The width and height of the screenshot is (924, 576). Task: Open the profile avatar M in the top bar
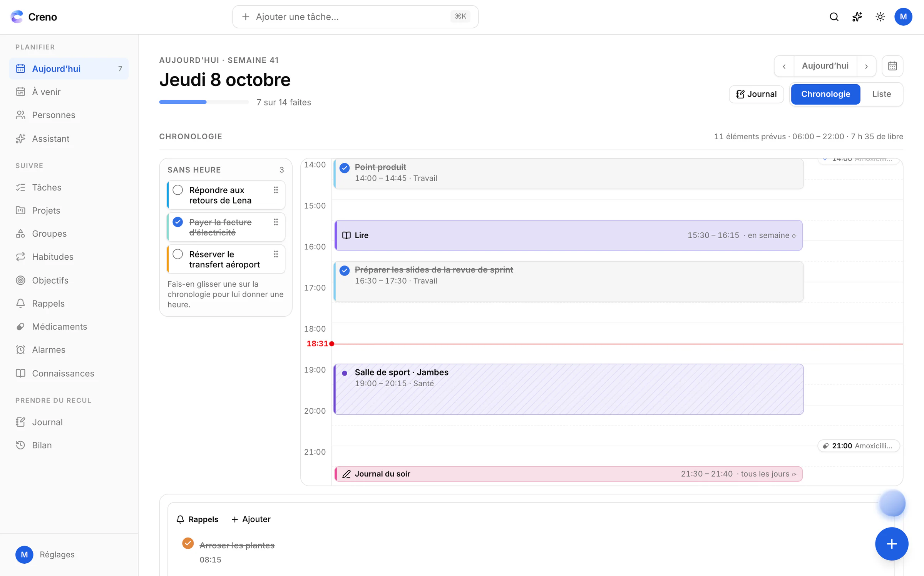point(903,17)
